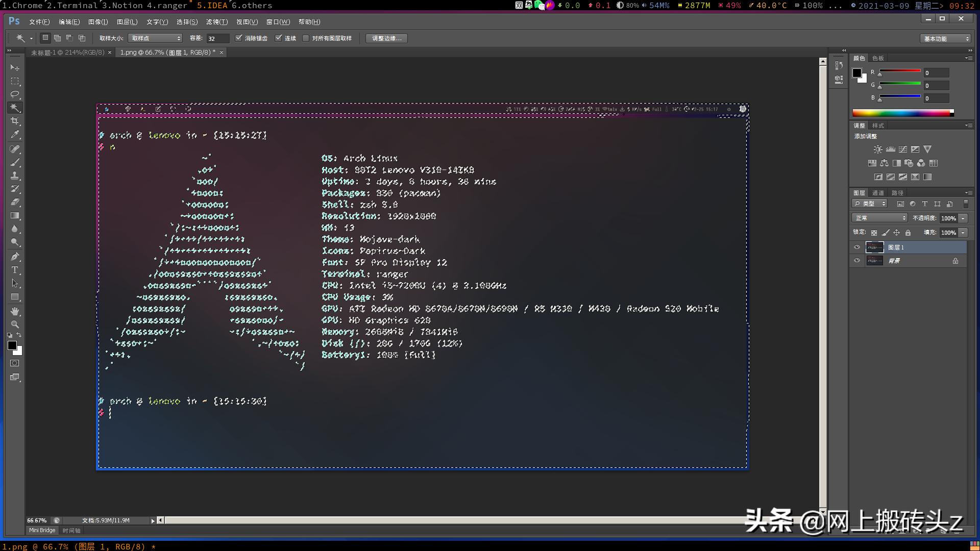Image resolution: width=980 pixels, height=551 pixels.
Task: Hide the 背景 layer visibility eye
Action: tap(857, 261)
